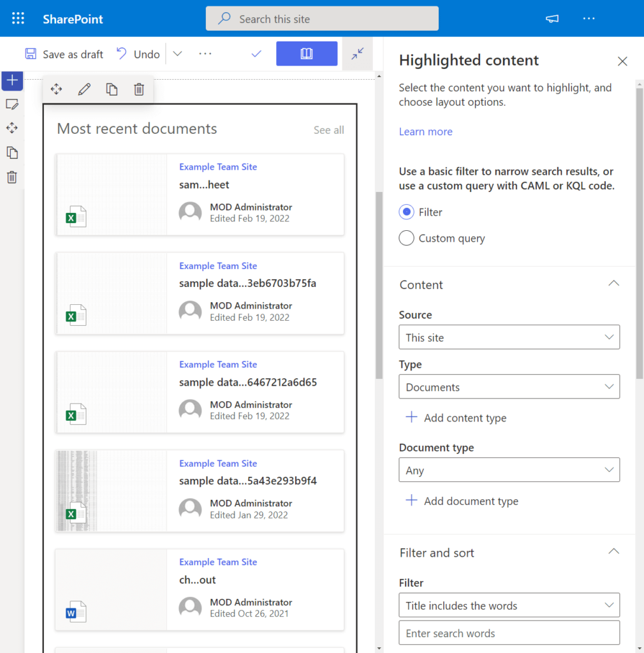Click the duplicate section icon in left rail
644x653 pixels.
[12, 153]
